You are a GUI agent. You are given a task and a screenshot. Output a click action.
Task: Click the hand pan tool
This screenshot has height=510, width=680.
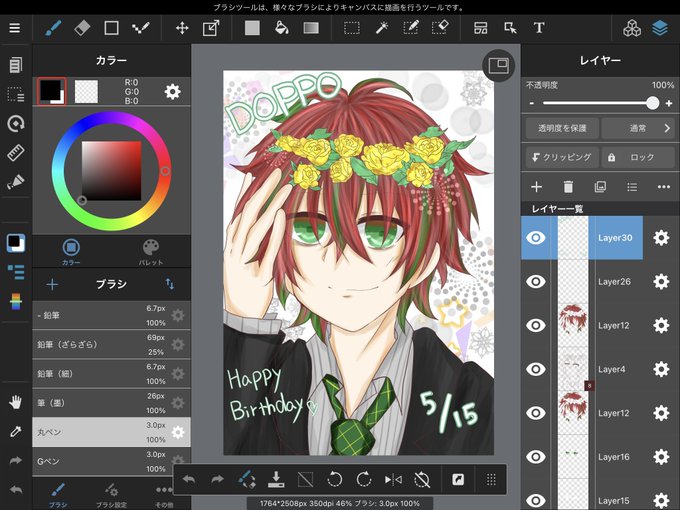tap(16, 402)
